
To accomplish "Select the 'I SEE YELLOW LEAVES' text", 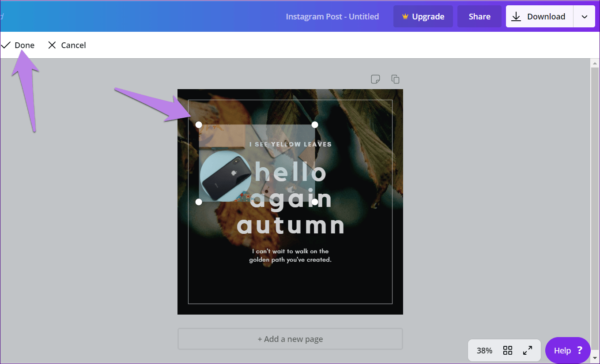I will 290,144.
